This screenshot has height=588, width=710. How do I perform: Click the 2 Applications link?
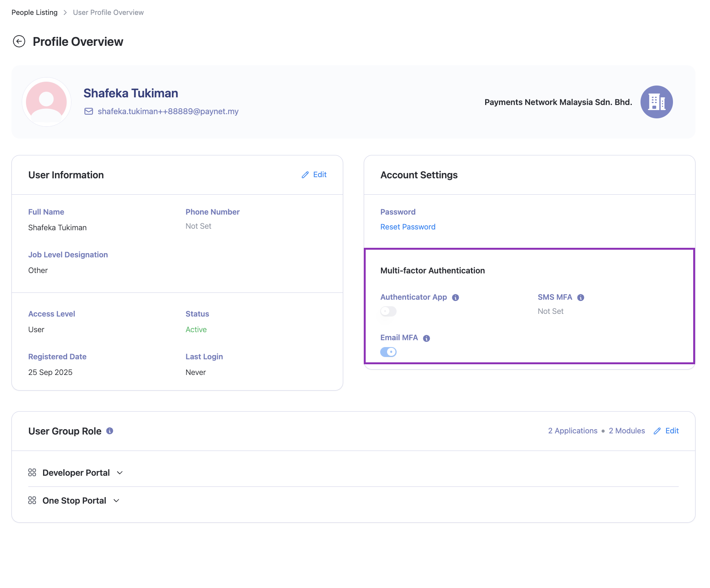(573, 431)
